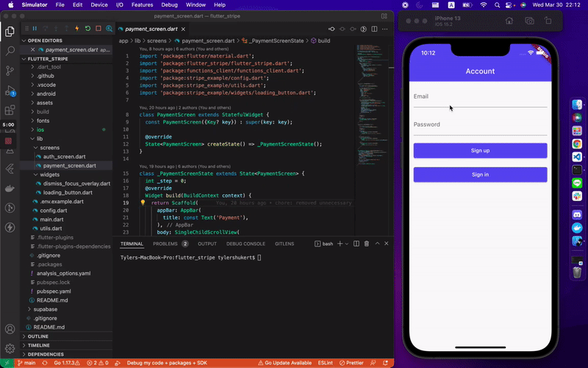The height and width of the screenshot is (368, 588).
Task: Open GitLens previous revision changes
Action: tap(331, 29)
